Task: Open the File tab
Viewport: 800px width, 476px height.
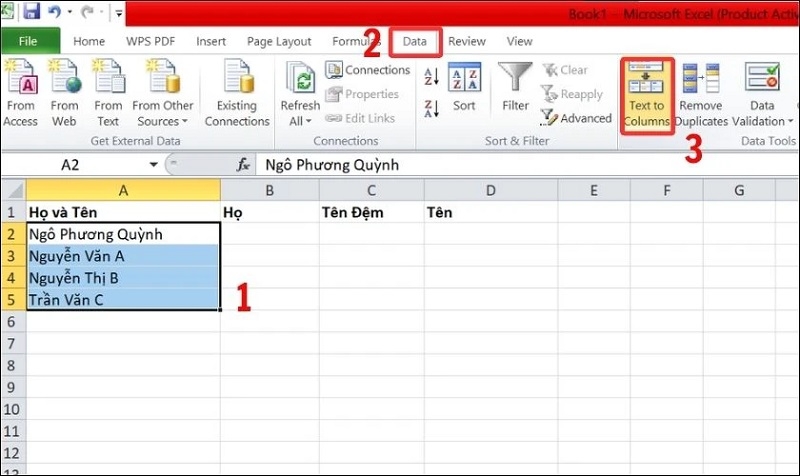Action: (x=29, y=41)
